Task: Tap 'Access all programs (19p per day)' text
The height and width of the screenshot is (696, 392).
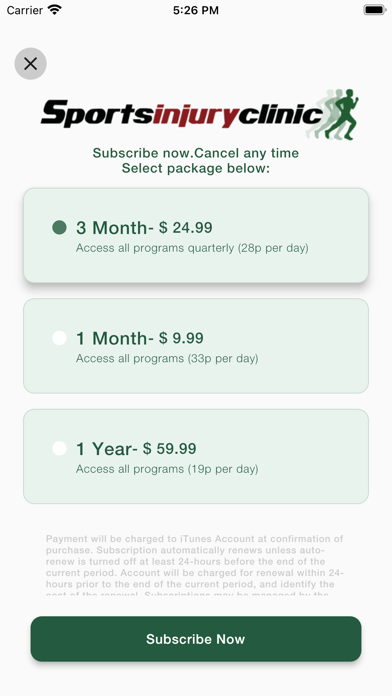Action: tap(167, 469)
